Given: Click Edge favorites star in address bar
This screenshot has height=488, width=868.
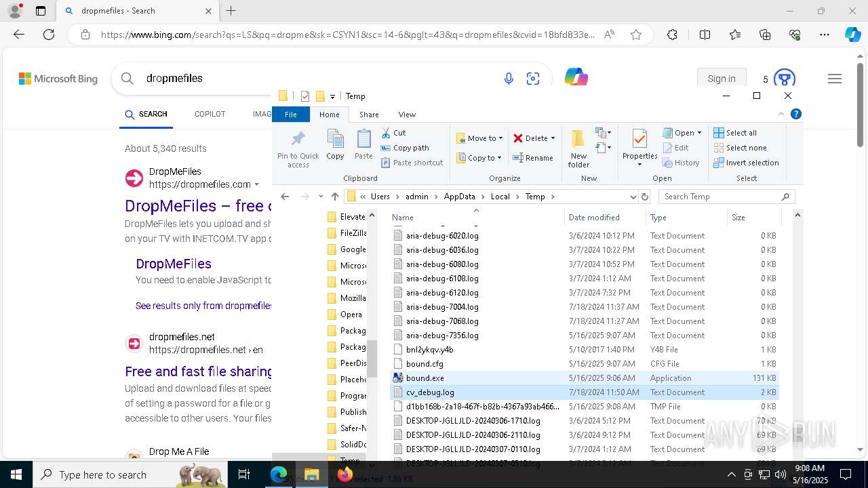Looking at the screenshot, I should (636, 35).
